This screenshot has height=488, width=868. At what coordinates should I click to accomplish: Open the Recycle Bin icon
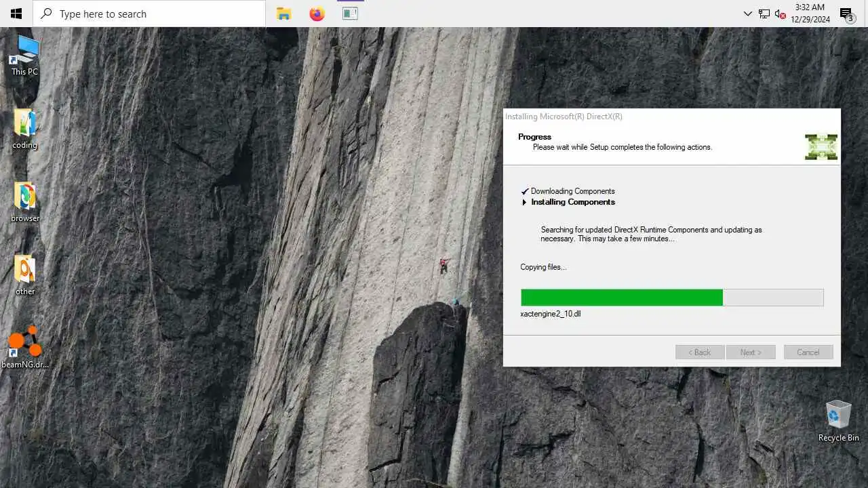point(838,421)
